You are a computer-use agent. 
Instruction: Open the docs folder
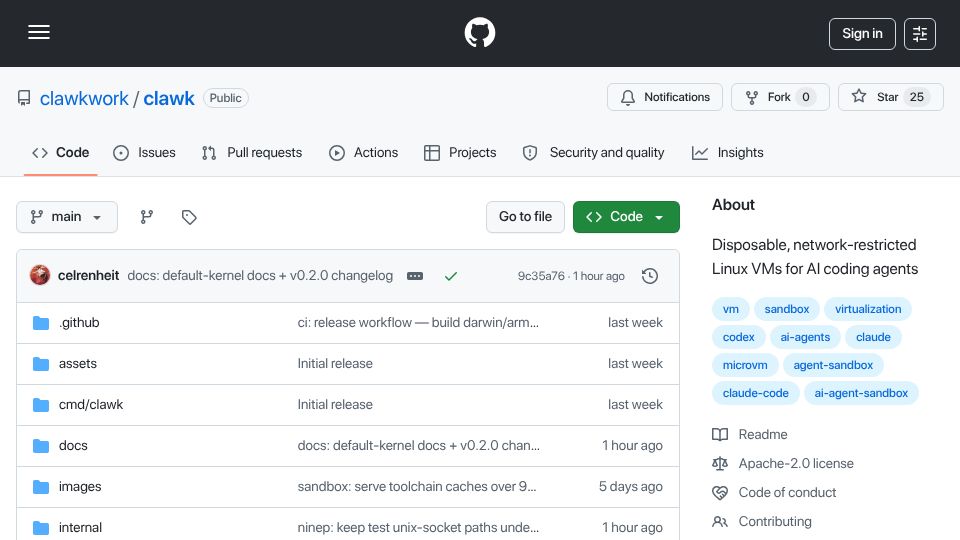click(73, 446)
